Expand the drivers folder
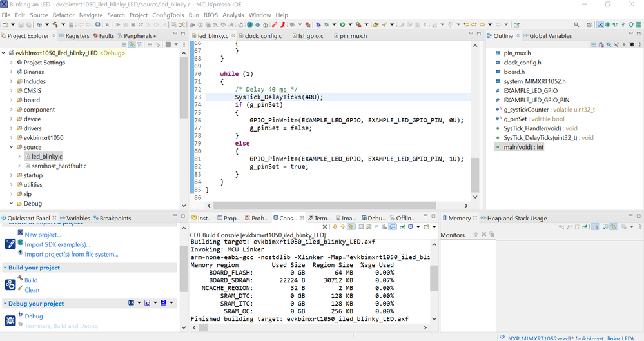 point(12,128)
